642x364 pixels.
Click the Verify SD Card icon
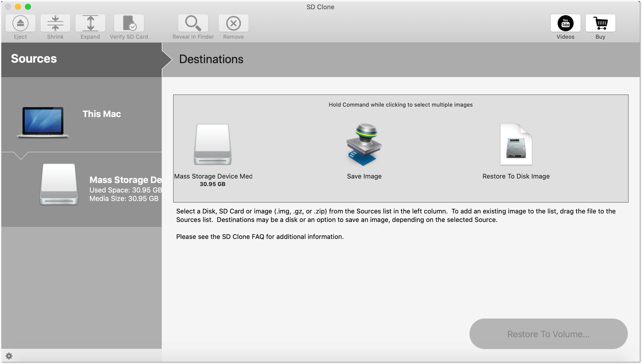coord(129,23)
